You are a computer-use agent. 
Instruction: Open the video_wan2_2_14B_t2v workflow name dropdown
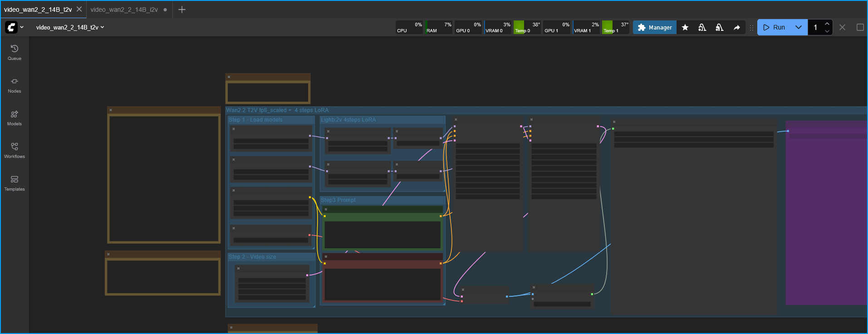pyautogui.click(x=70, y=27)
